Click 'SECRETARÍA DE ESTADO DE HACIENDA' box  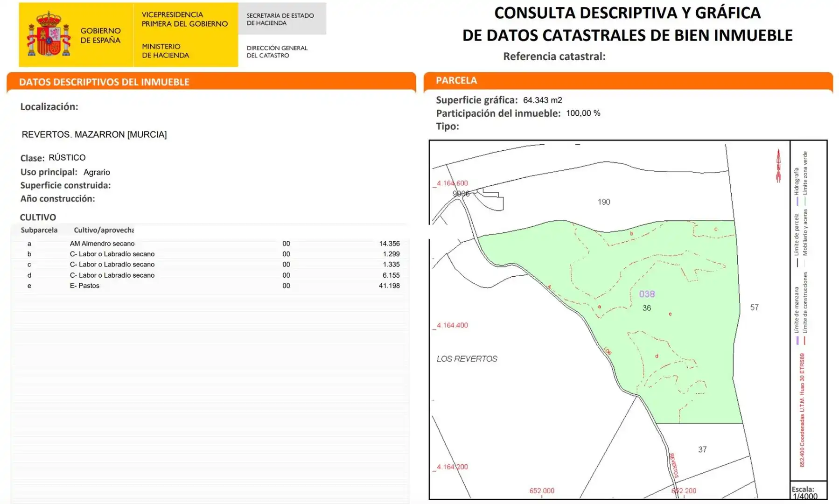(282, 19)
